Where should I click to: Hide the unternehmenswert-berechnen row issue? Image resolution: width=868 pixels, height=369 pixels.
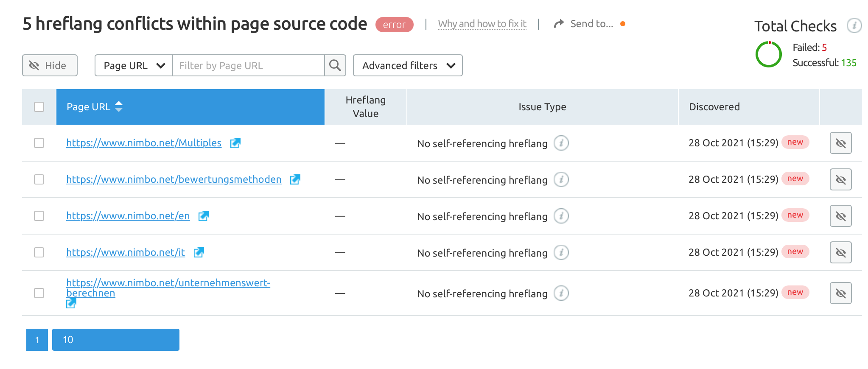click(x=840, y=294)
